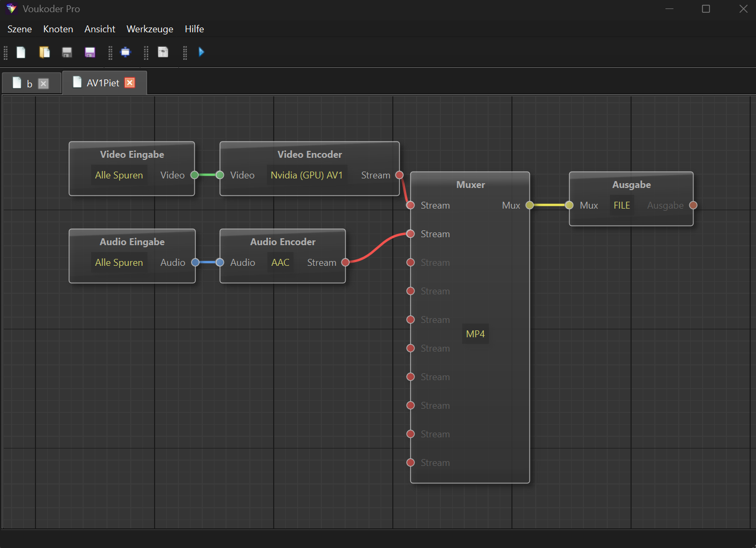This screenshot has width=756, height=548.
Task: Open the sheet-style document icon in toolbar
Action: coord(163,52)
